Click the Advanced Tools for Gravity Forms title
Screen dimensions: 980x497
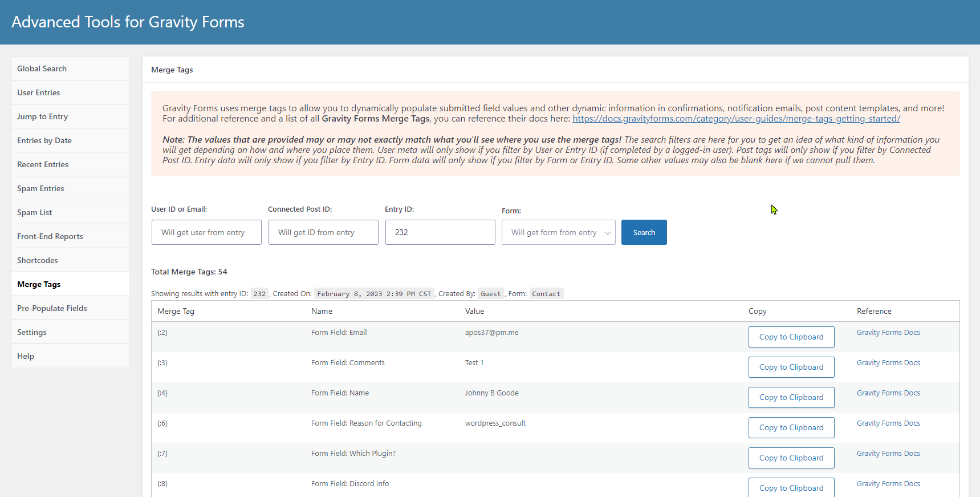tap(128, 22)
